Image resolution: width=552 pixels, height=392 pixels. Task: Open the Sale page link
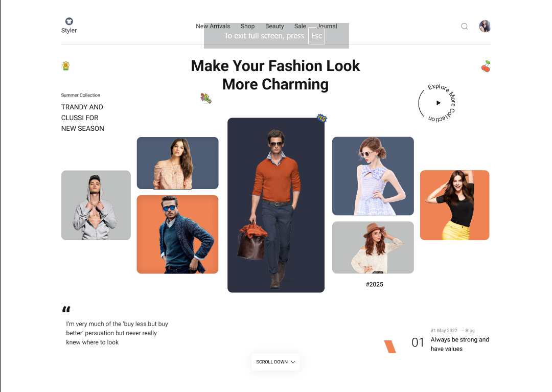pos(300,26)
